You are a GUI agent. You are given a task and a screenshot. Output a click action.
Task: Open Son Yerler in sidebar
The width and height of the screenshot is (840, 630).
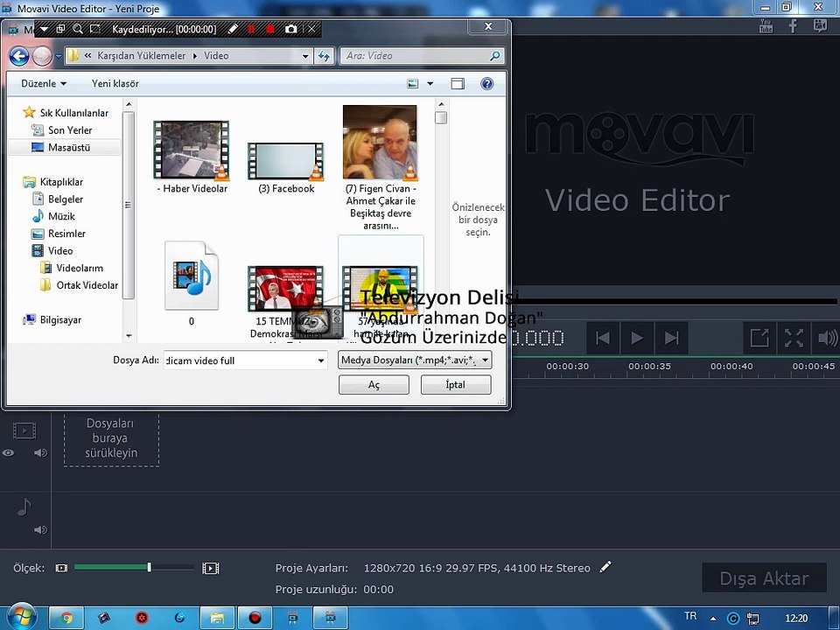(70, 130)
